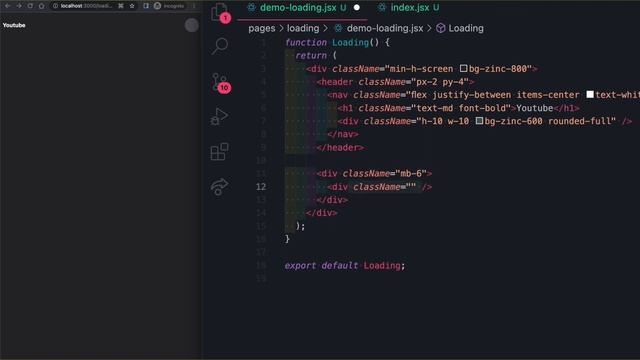Place cursor inside empty className quotes on line 12

click(411, 187)
